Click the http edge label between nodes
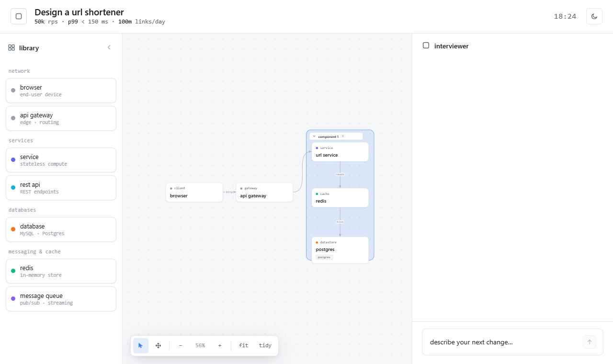Screen dimensions: 613x364 coord(230,192)
